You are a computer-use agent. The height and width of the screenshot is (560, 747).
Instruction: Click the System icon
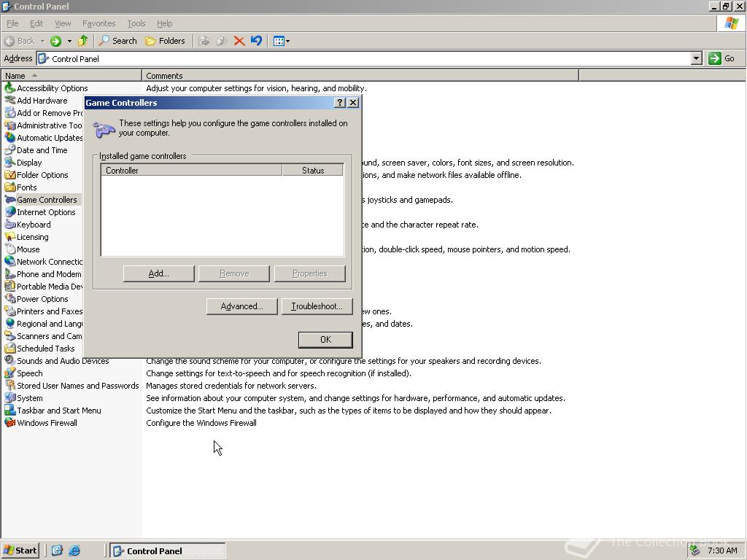point(9,397)
